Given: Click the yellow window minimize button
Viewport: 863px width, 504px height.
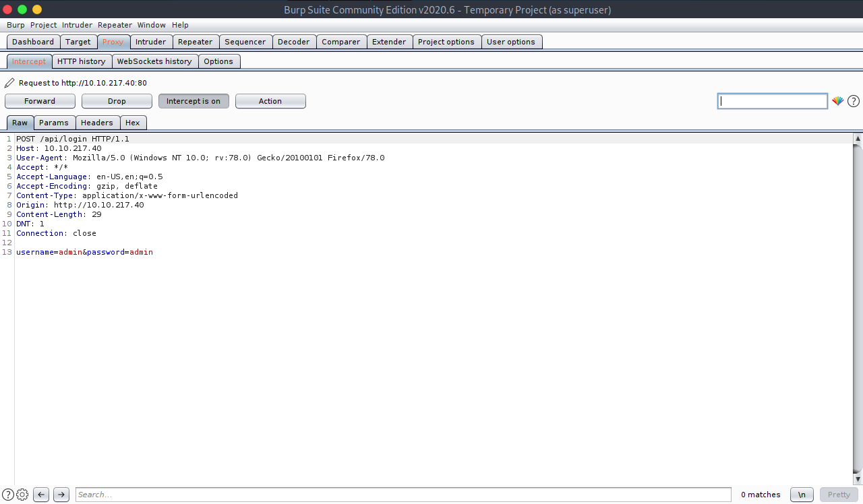Looking at the screenshot, I should pyautogui.click(x=37, y=9).
